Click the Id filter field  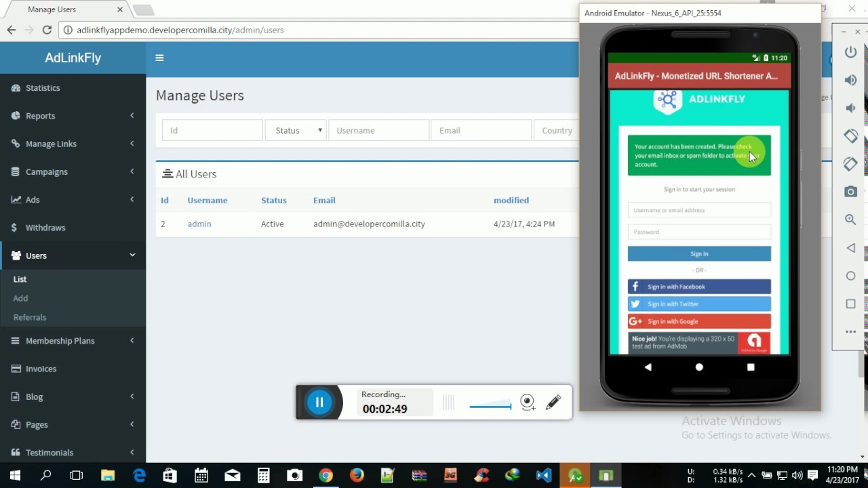(x=212, y=130)
